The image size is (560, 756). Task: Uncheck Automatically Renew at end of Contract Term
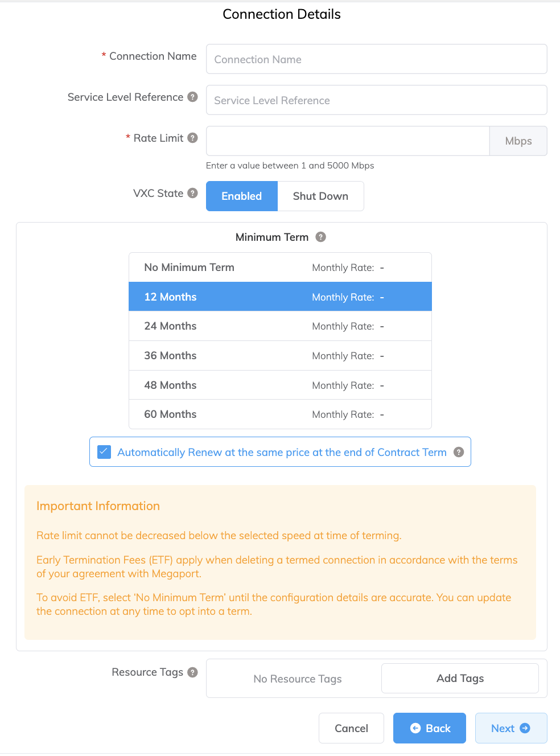coord(104,451)
